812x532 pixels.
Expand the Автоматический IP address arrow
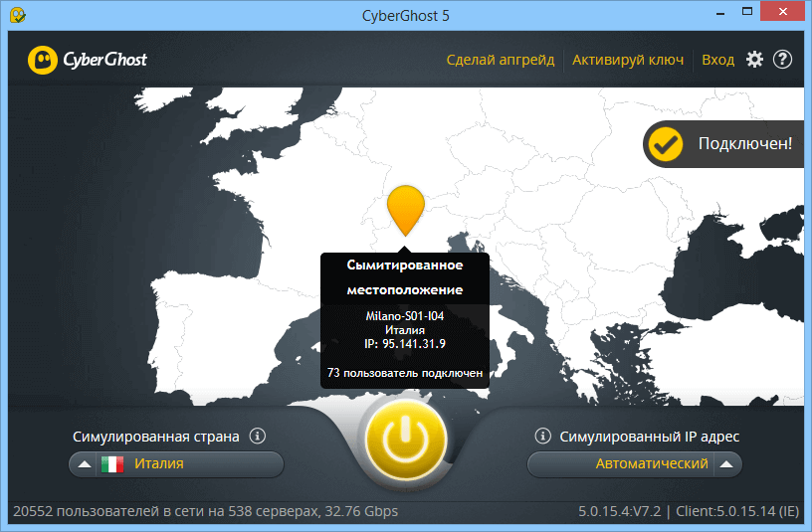click(726, 463)
